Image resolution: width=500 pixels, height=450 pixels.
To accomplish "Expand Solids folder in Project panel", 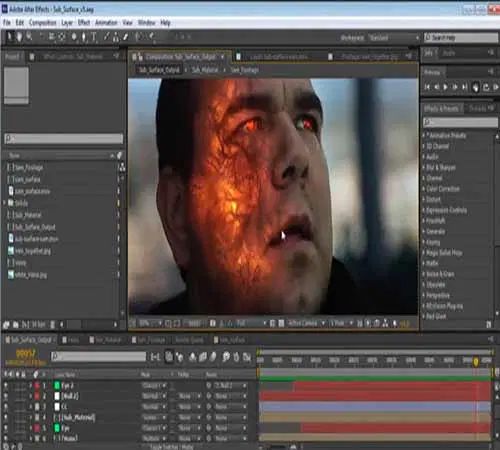I will [x=5, y=203].
